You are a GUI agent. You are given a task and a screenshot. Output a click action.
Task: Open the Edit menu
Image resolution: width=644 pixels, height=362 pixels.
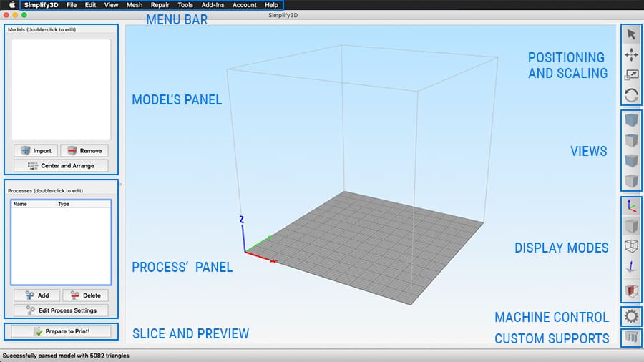90,5
